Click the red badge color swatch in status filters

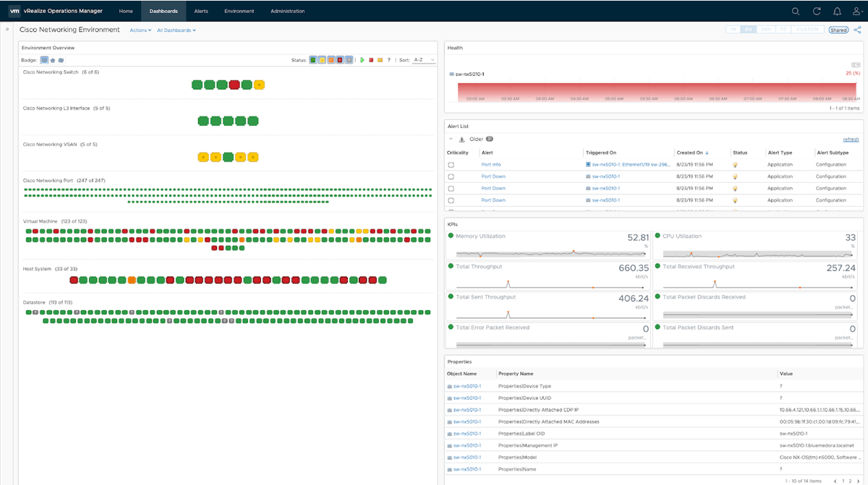click(x=341, y=60)
